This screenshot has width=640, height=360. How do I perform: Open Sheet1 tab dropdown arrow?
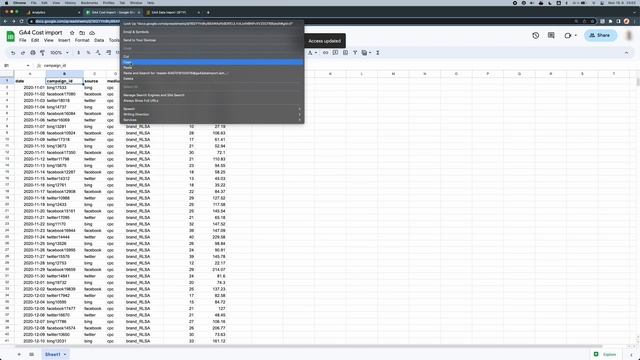(x=65, y=354)
